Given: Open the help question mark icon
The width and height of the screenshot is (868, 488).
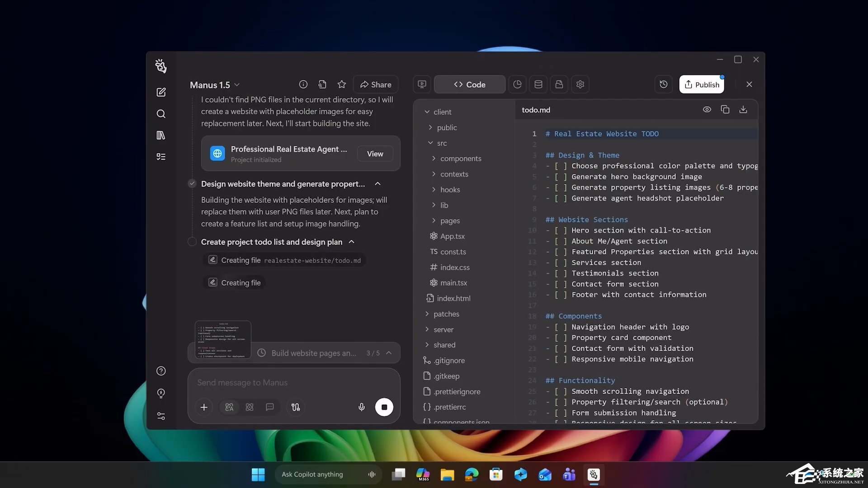Looking at the screenshot, I should pos(161,371).
